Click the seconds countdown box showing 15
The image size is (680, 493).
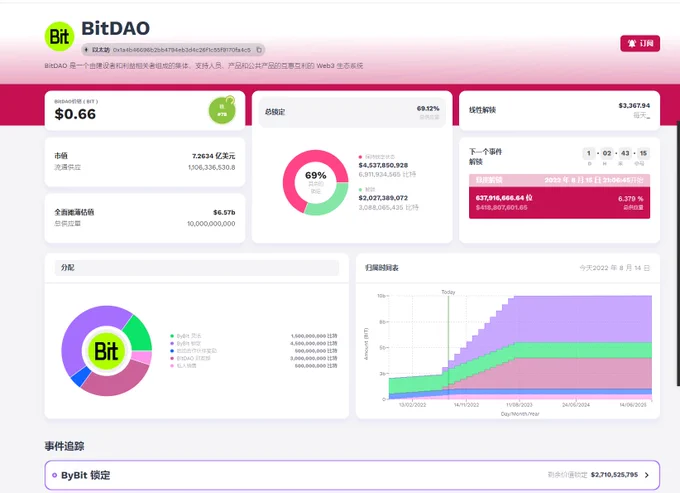(x=643, y=153)
